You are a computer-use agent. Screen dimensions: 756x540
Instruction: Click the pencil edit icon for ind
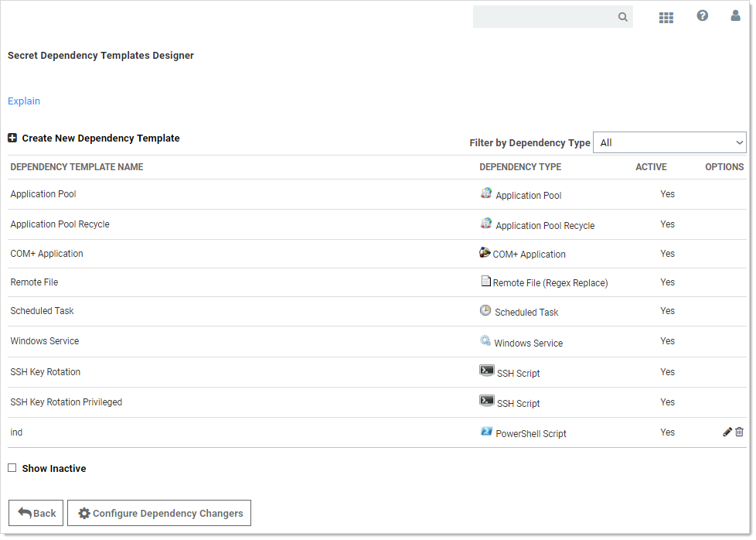pyautogui.click(x=727, y=432)
